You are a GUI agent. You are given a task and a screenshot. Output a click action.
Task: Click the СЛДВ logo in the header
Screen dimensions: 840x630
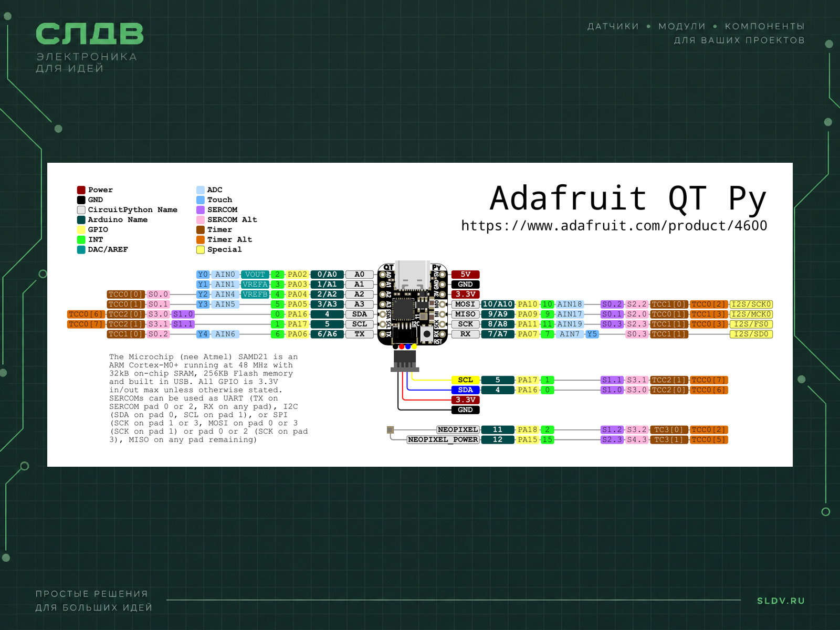pos(90,35)
